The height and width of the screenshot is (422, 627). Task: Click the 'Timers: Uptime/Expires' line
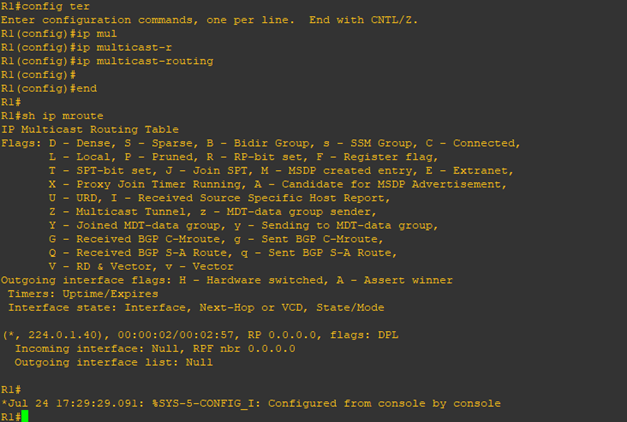(x=83, y=294)
